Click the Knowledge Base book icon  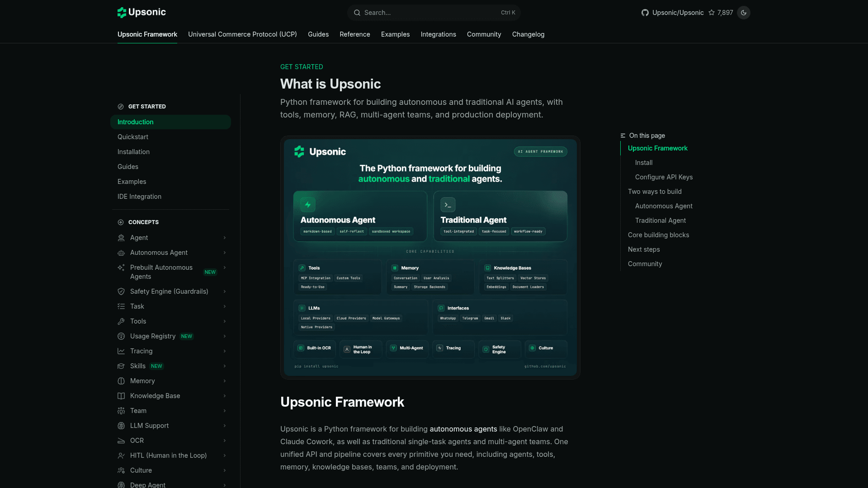coord(121,396)
